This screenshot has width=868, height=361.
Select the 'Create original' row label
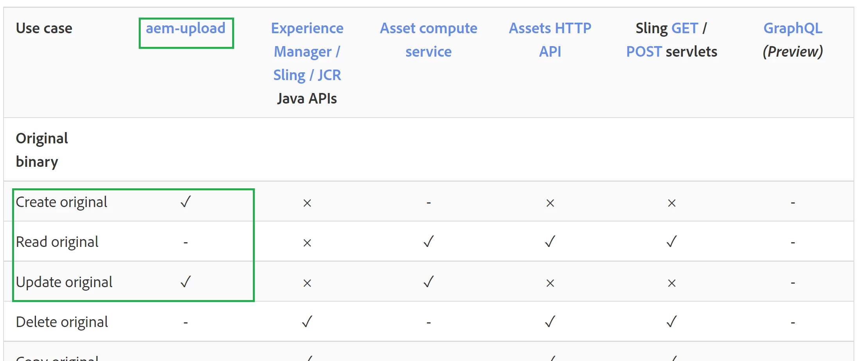coord(61,202)
